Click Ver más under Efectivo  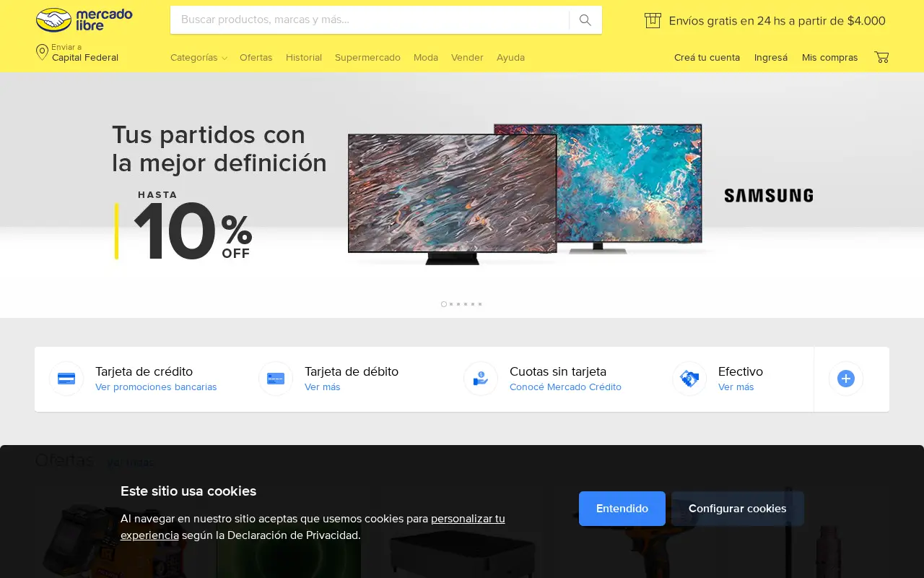click(x=736, y=387)
